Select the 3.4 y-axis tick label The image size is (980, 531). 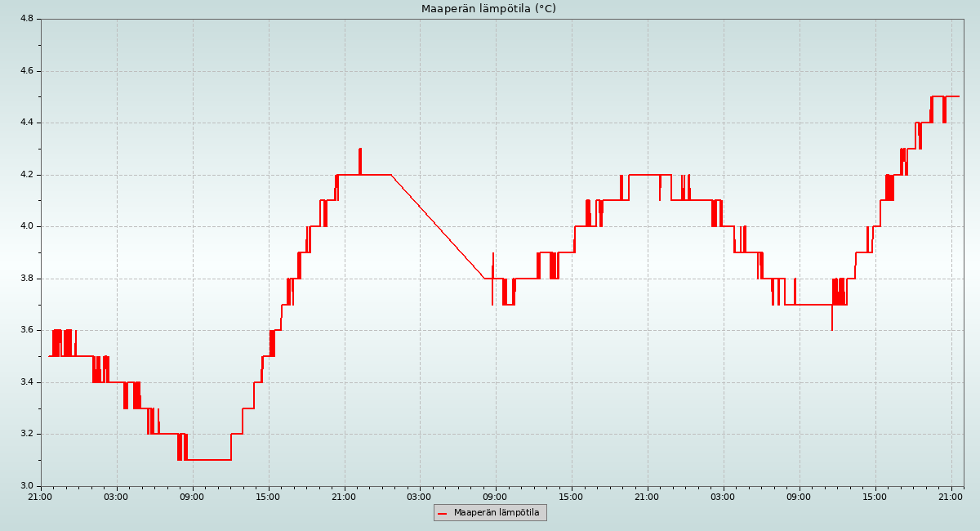pos(25,382)
